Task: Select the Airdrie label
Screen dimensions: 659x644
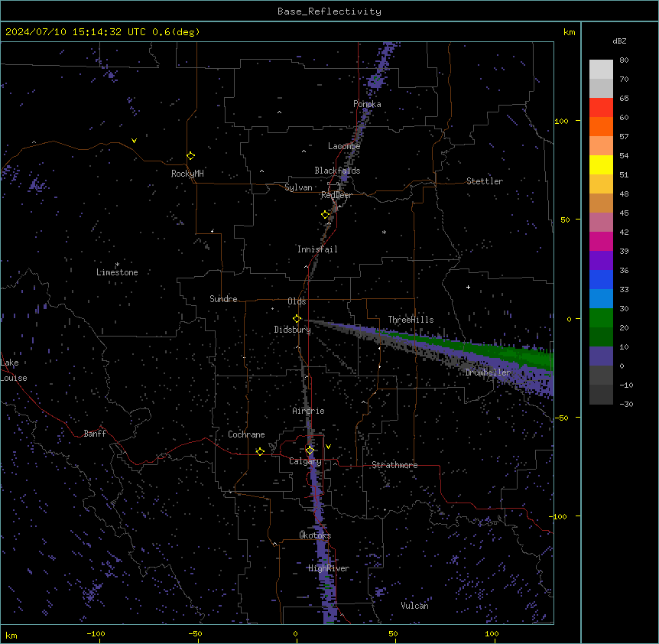Action: (309, 411)
